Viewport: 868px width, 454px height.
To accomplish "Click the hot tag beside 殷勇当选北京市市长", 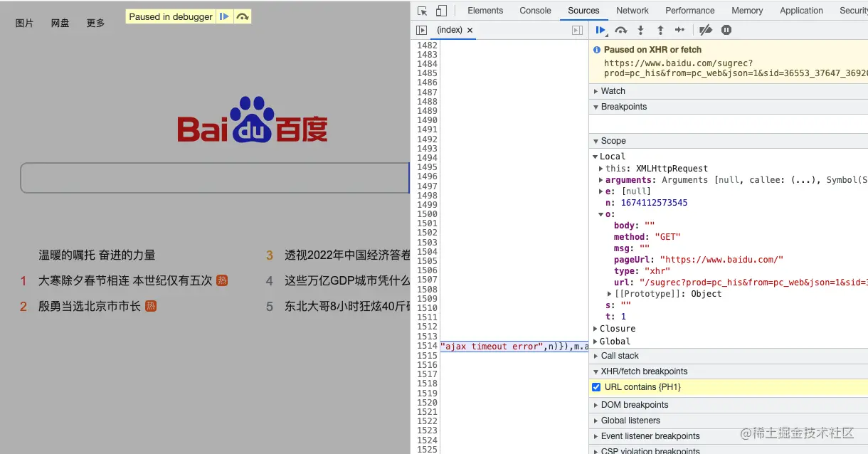I will pos(151,306).
